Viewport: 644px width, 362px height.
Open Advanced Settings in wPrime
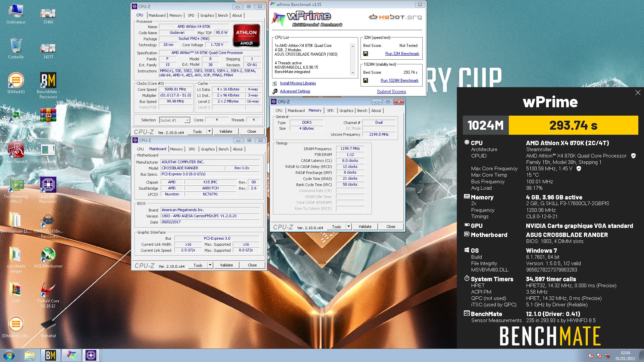[x=295, y=91]
